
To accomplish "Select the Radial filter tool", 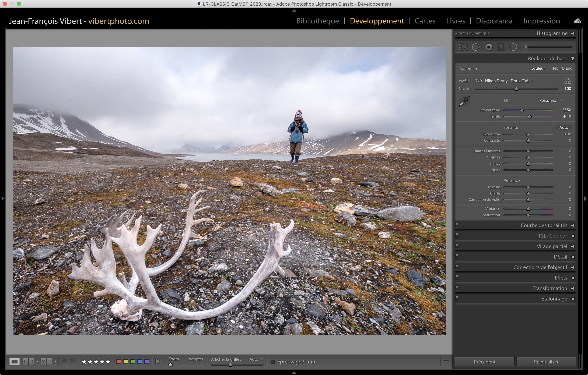I will pos(513,47).
